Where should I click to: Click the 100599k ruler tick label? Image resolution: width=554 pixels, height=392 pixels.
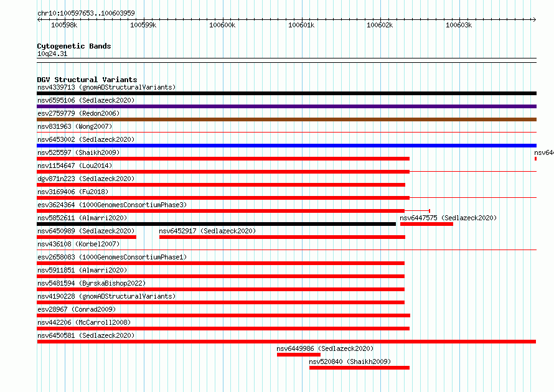(143, 25)
